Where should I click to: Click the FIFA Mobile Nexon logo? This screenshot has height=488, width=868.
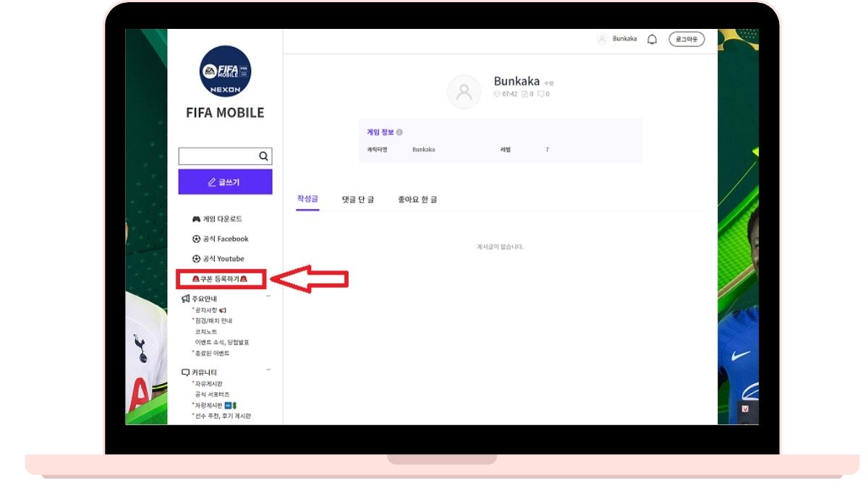pyautogui.click(x=225, y=71)
